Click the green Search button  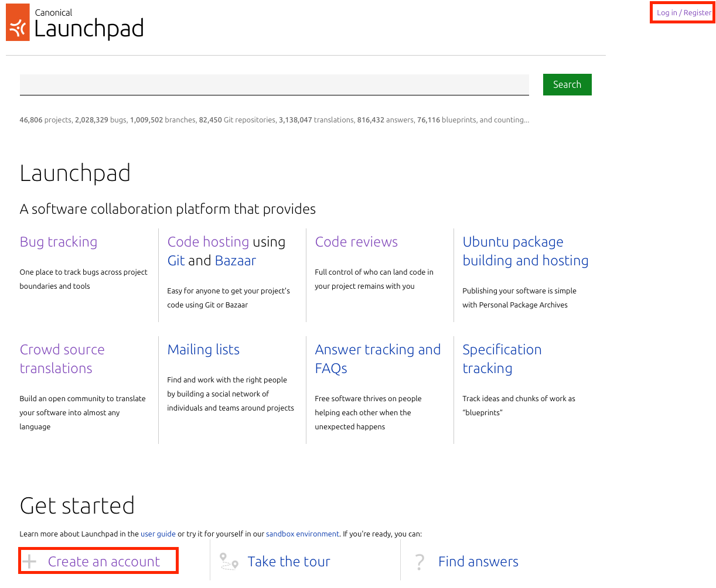click(x=567, y=84)
